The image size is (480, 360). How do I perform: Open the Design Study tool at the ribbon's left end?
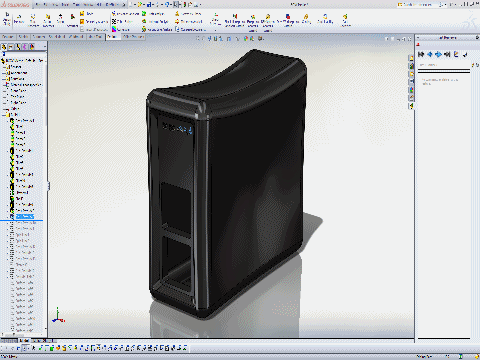(x=7, y=19)
